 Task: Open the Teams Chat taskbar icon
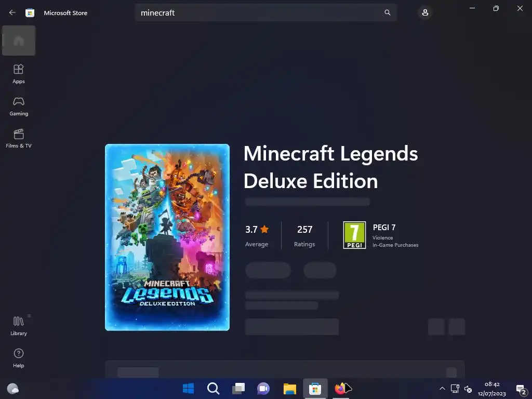263,388
